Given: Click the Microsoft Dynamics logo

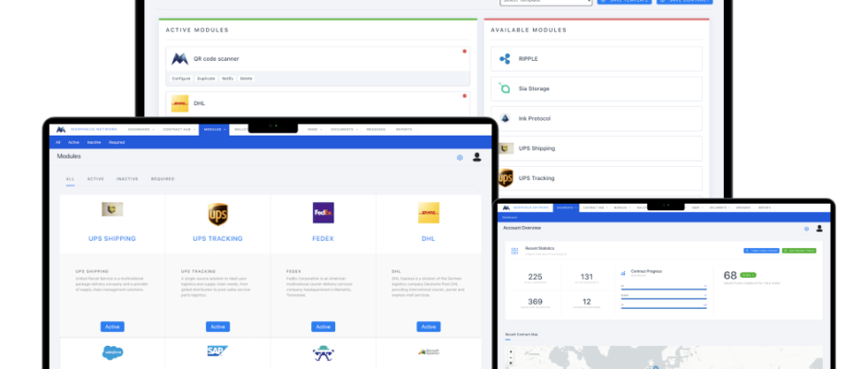Looking at the screenshot, I should click(x=428, y=351).
